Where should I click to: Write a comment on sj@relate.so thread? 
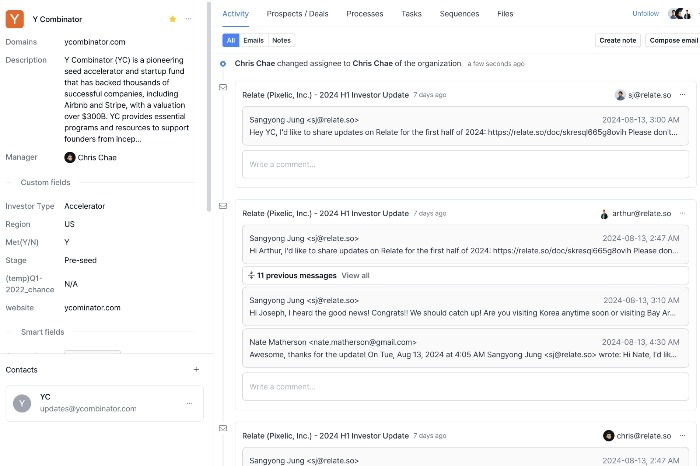pos(465,164)
